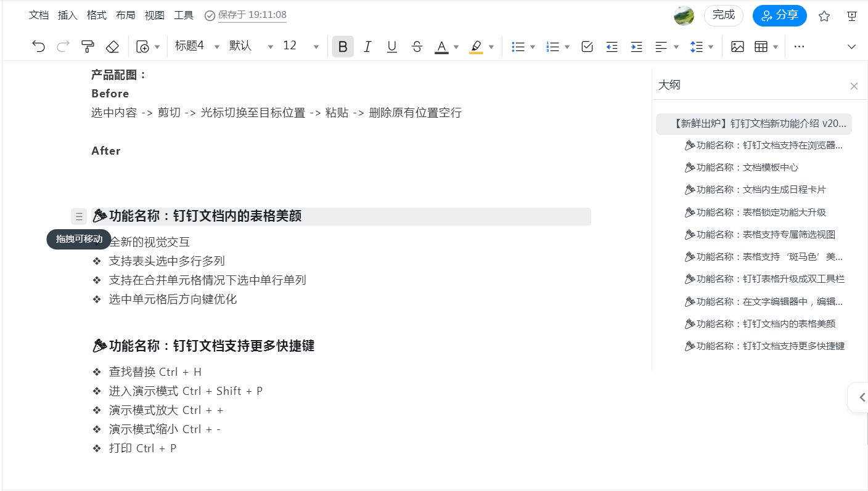868x491 pixels.
Task: Open the font color picker arrow
Action: [456, 47]
